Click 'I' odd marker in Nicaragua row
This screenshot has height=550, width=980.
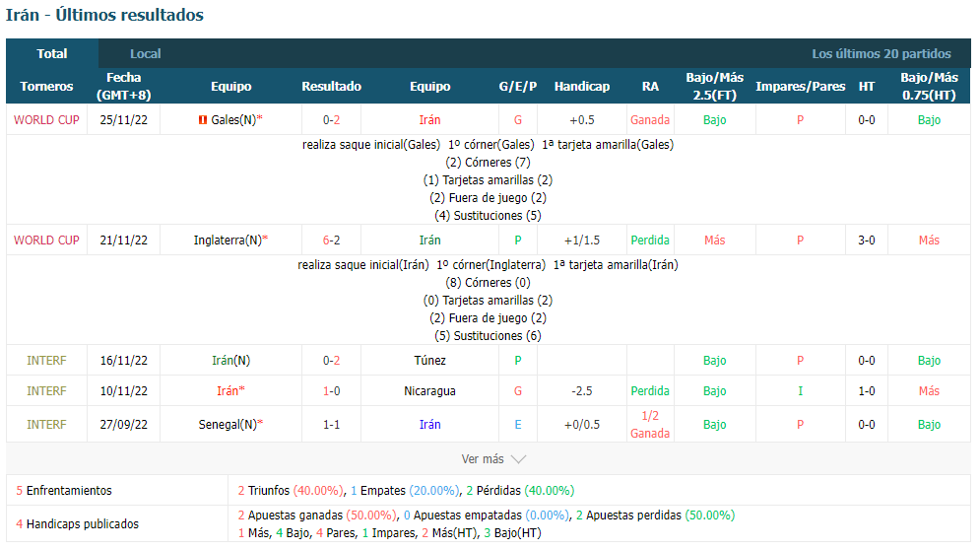tap(800, 391)
